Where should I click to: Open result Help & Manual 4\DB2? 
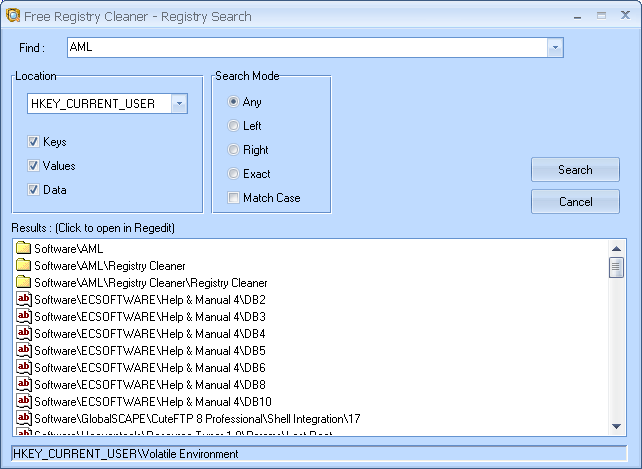tap(150, 300)
